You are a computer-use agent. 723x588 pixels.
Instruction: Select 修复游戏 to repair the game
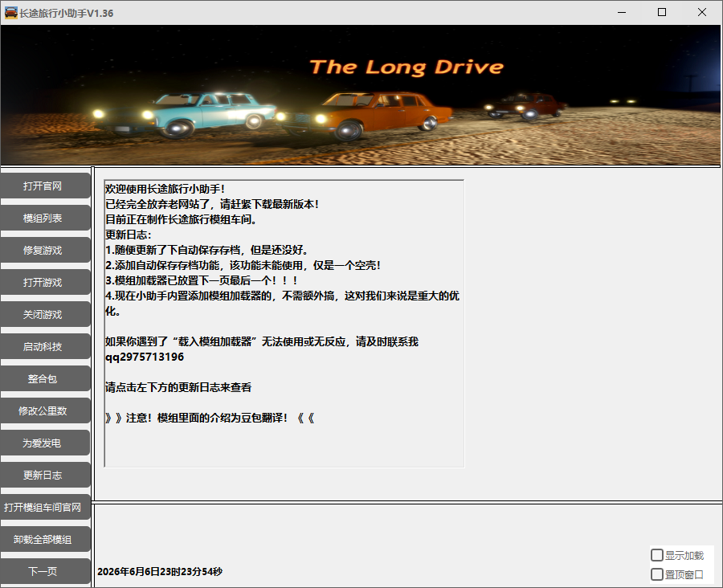[45, 250]
